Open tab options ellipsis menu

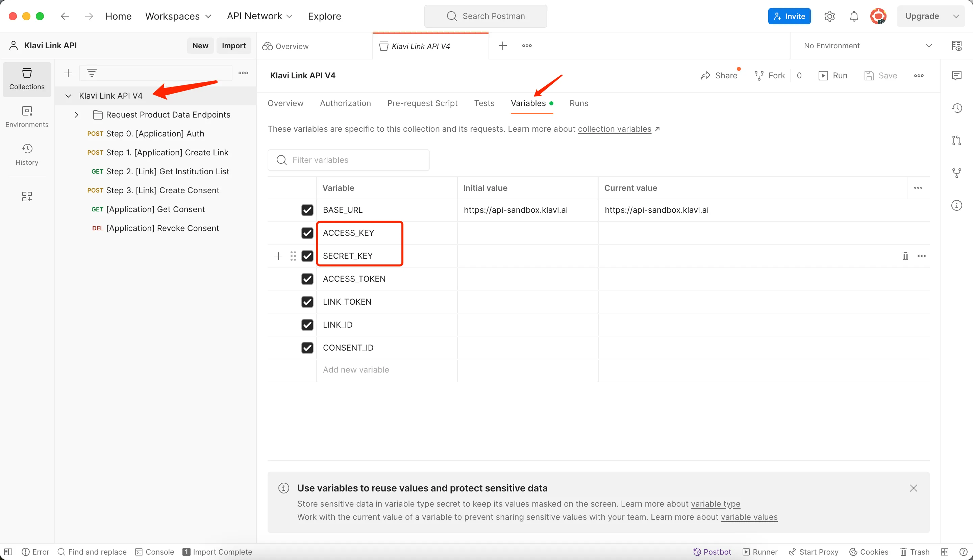click(527, 46)
